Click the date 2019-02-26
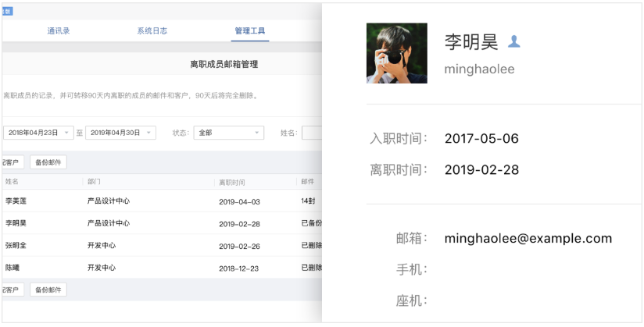644x327 pixels. coord(239,246)
